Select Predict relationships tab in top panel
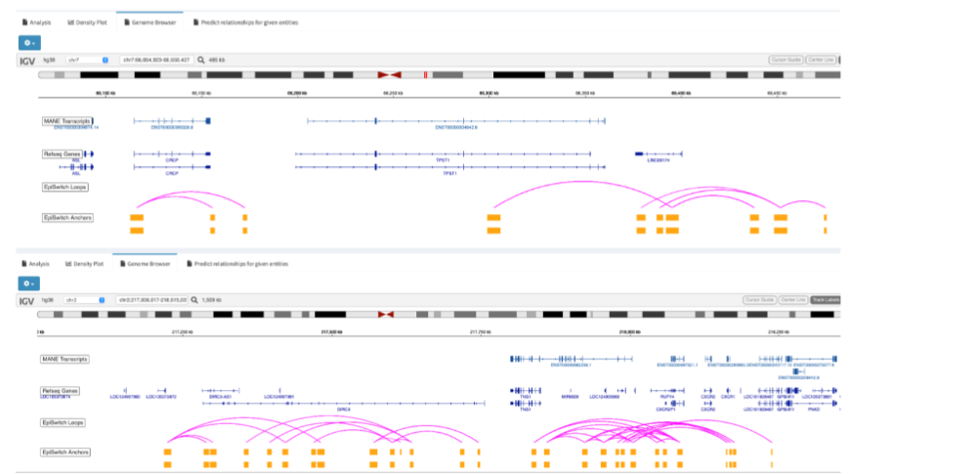This screenshot has width=980, height=474. [x=245, y=22]
